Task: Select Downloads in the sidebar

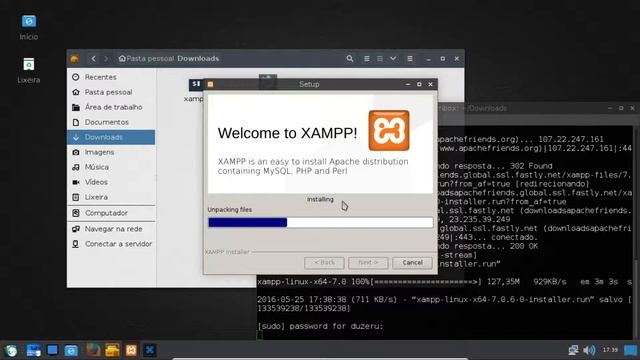Action: click(111, 137)
